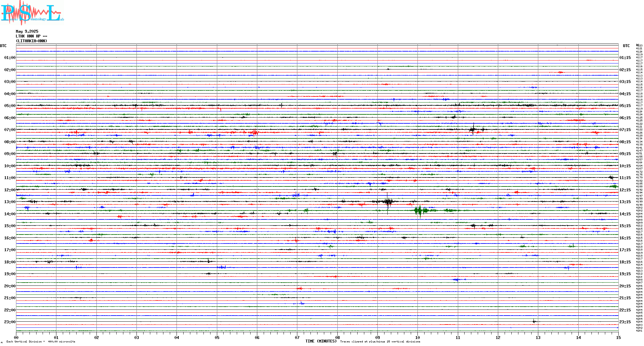Image resolution: width=644 pixels, height=346 pixels.
Task: Click the PSL seismology lab logo
Action: point(32,12)
